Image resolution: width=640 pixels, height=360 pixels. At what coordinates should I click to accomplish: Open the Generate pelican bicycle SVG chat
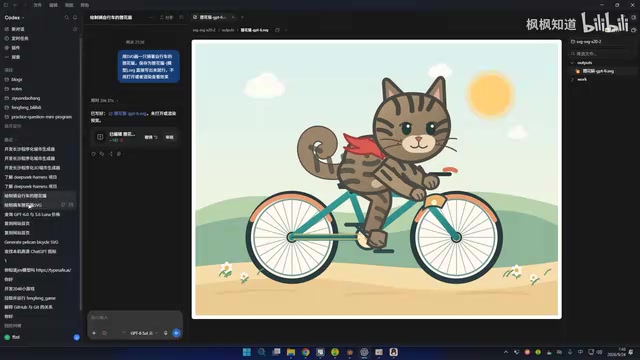(31, 242)
